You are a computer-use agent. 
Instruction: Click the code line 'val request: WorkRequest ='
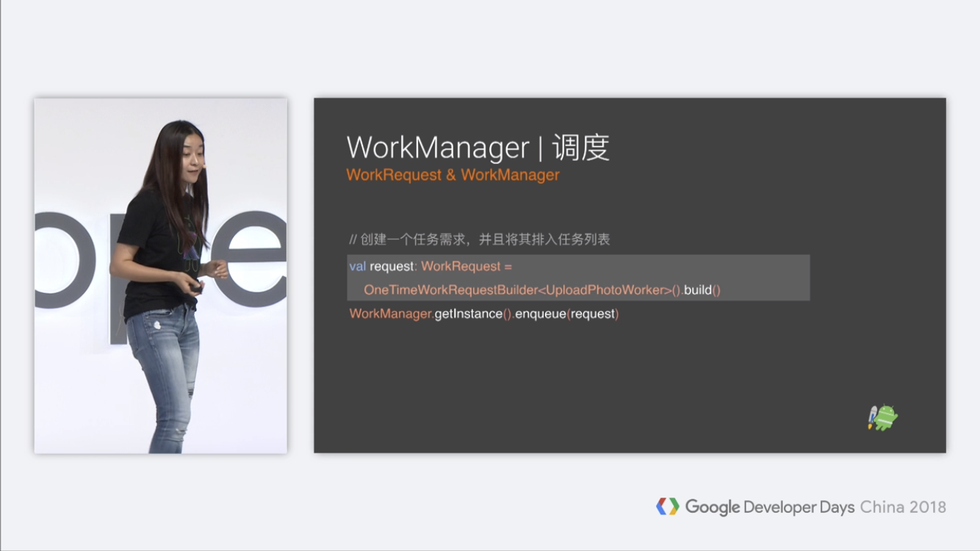point(430,267)
